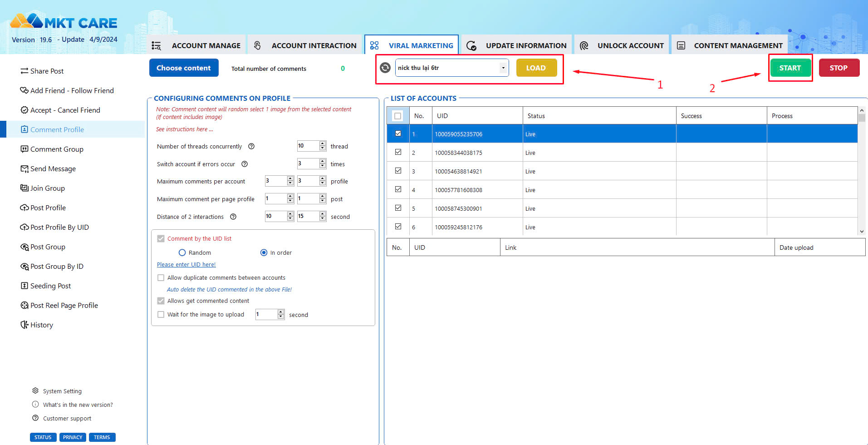Toggle the select-all checkbox in accounts header
868x445 pixels.
tap(398, 116)
